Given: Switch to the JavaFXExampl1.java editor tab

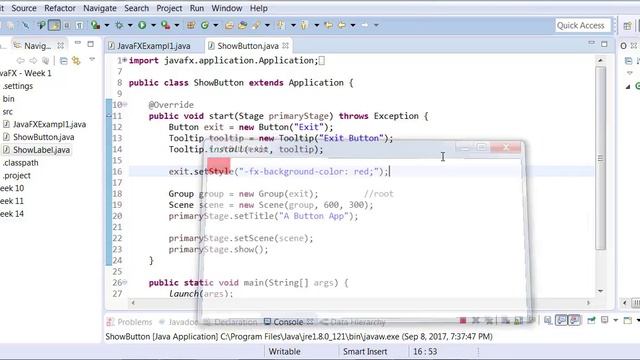Looking at the screenshot, I should click(x=153, y=46).
